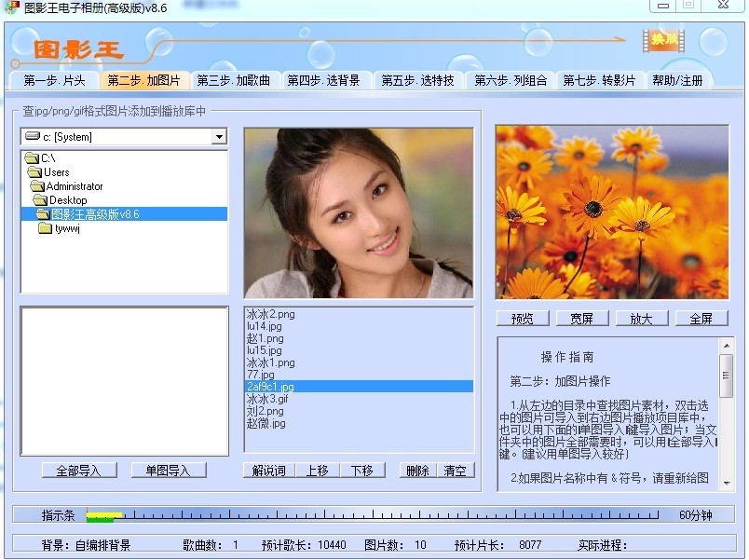The height and width of the screenshot is (560, 749).
Task: Click the 60分钟 label on indicator bar
Action: [x=696, y=515]
